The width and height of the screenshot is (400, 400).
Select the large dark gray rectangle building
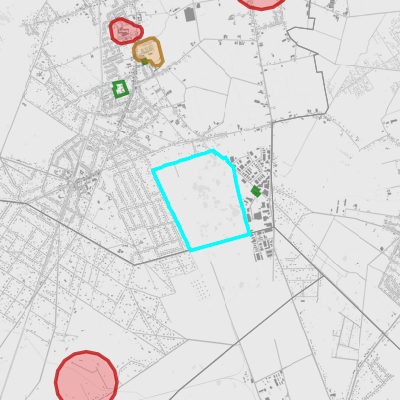189,14
